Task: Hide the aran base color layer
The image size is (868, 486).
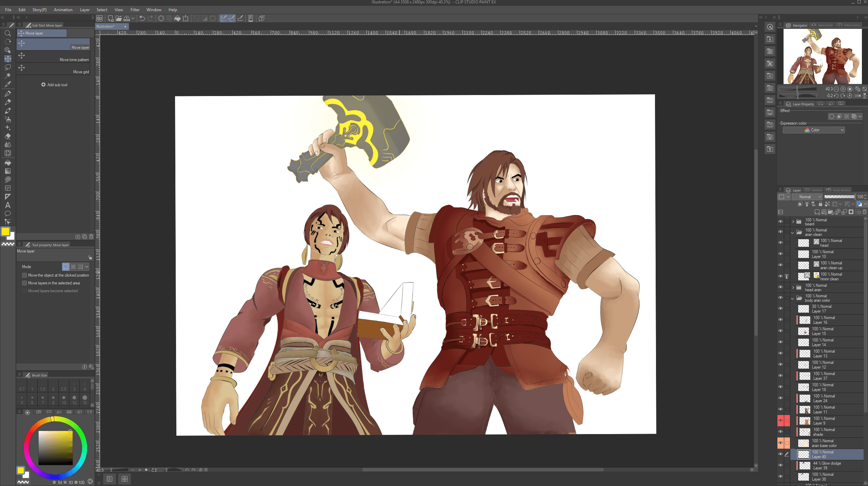Action: pos(780,443)
